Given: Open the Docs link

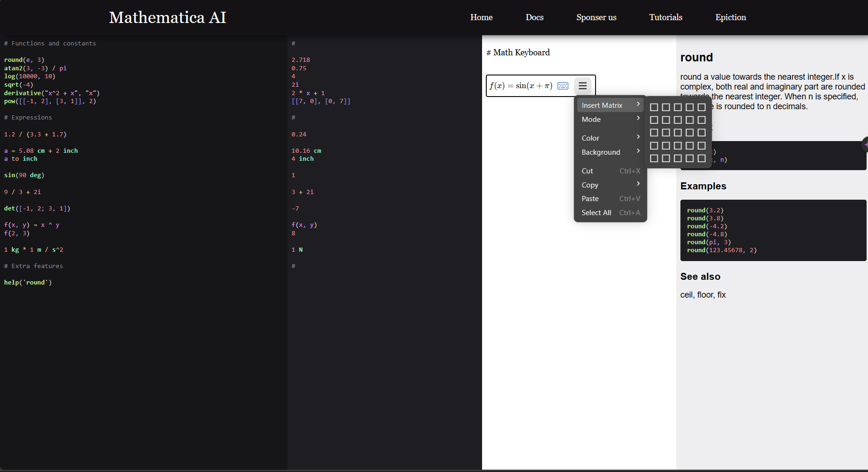Looking at the screenshot, I should [535, 17].
